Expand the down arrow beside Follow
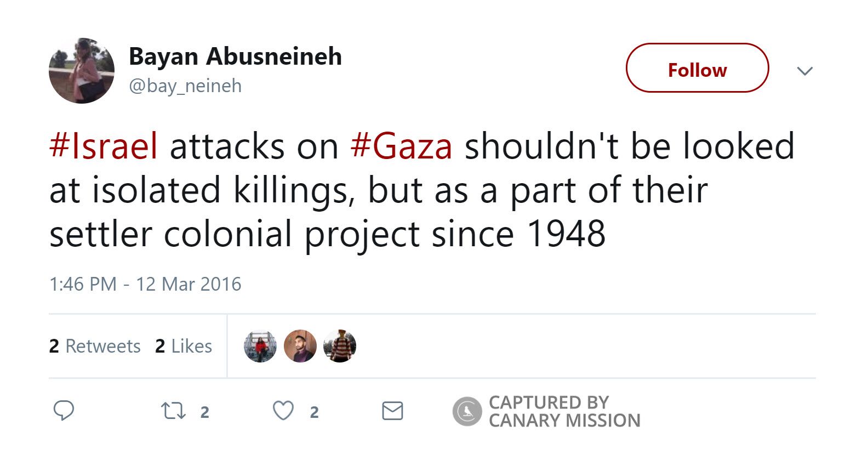Screen dimensions: 868x459 [805, 71]
